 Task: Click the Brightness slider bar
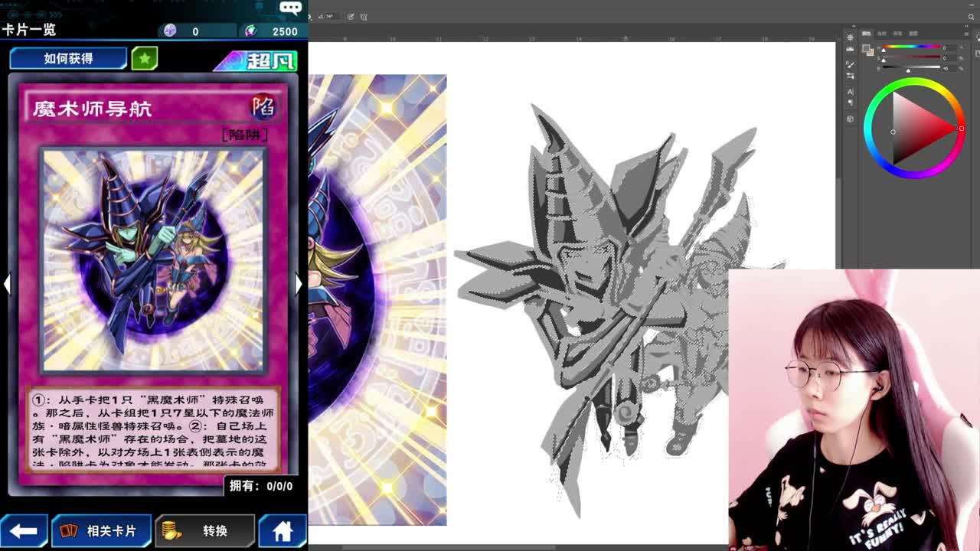[911, 67]
